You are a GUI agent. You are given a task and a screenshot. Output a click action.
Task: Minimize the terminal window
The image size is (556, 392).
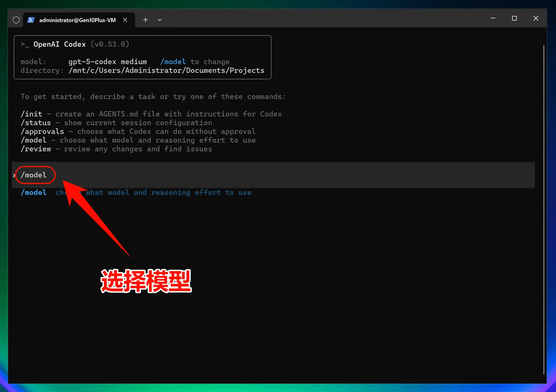[493, 18]
